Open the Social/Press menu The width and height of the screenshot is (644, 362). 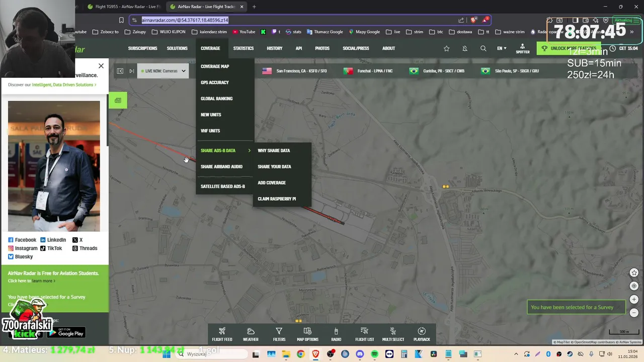(x=356, y=48)
